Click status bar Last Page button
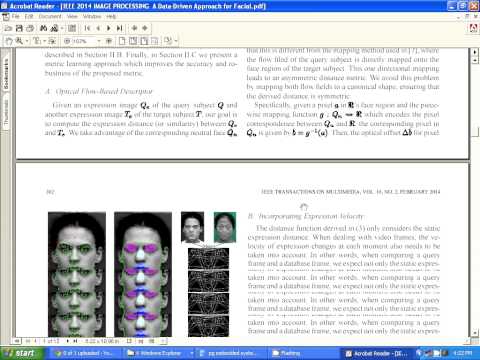Screen dimensions: 480x360 pos(75,341)
